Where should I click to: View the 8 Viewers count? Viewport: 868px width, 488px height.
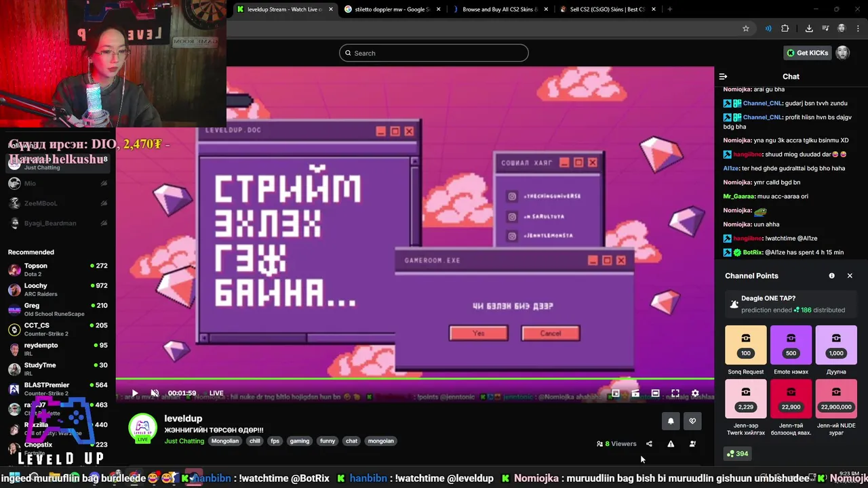[616, 444]
